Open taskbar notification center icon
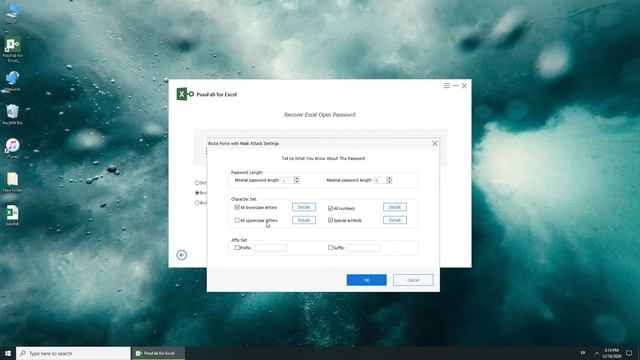Screen dimensions: 640x360 (629, 353)
